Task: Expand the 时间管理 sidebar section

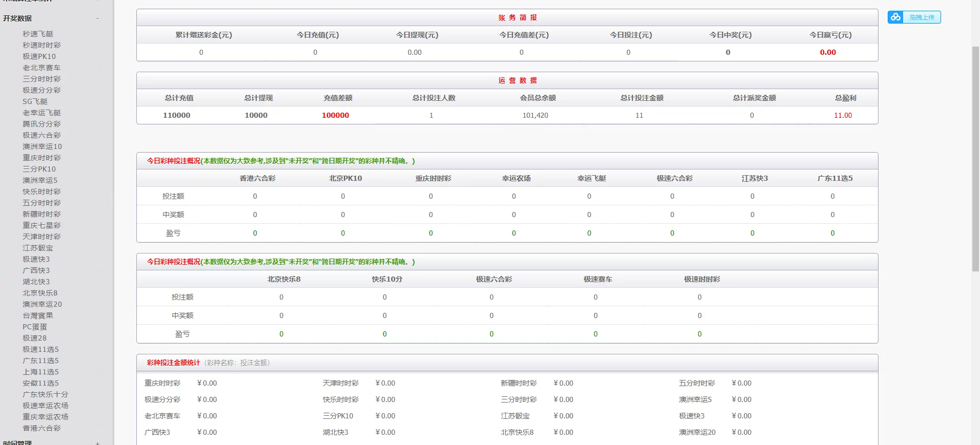Action: [x=97, y=443]
